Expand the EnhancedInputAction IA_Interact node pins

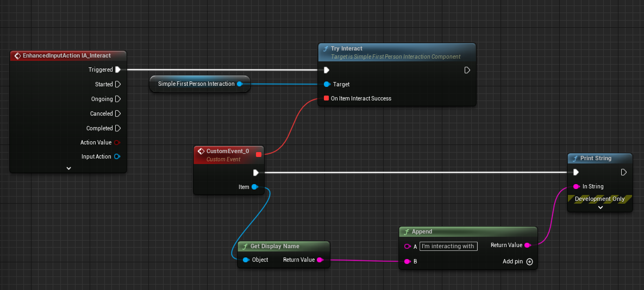point(68,168)
